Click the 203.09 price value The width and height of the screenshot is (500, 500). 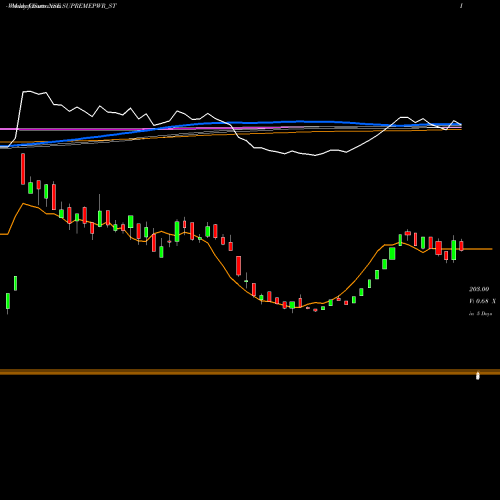pos(479,289)
